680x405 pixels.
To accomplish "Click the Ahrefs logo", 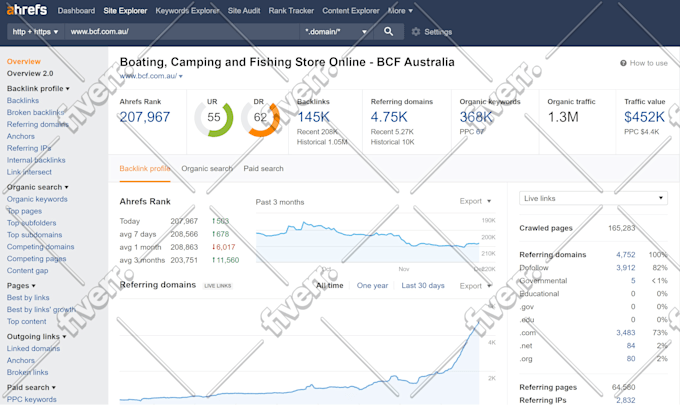I will click(x=27, y=10).
